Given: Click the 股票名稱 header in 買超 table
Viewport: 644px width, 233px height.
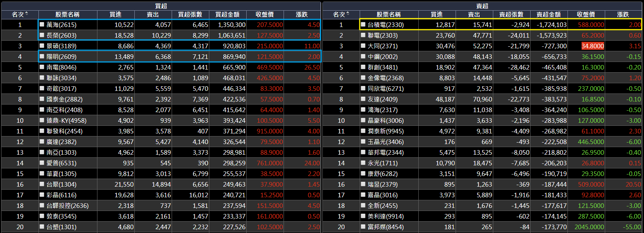Looking at the screenshot, I should click(x=67, y=14).
